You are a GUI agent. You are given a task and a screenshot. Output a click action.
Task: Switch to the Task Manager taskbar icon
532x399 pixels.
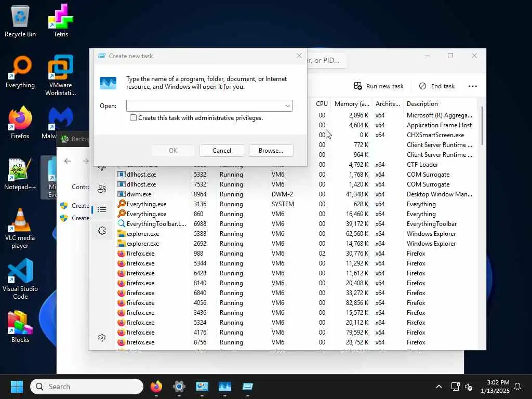click(224, 387)
